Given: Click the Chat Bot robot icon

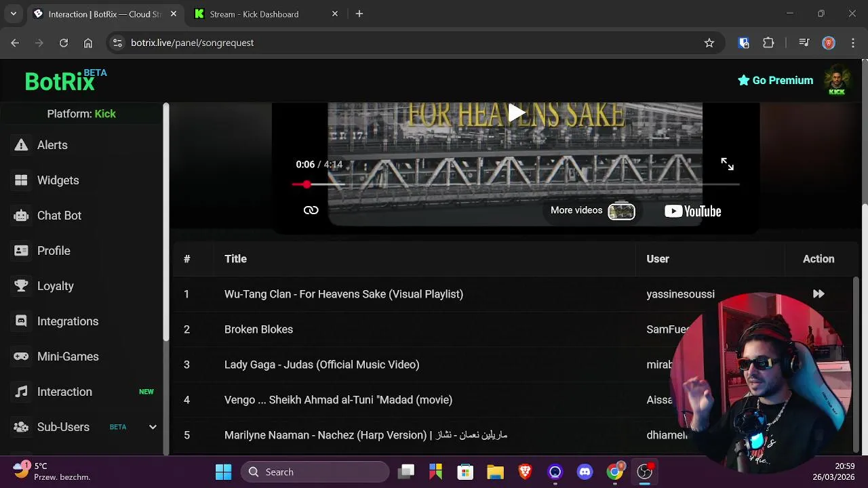Looking at the screenshot, I should pyautogui.click(x=21, y=216).
